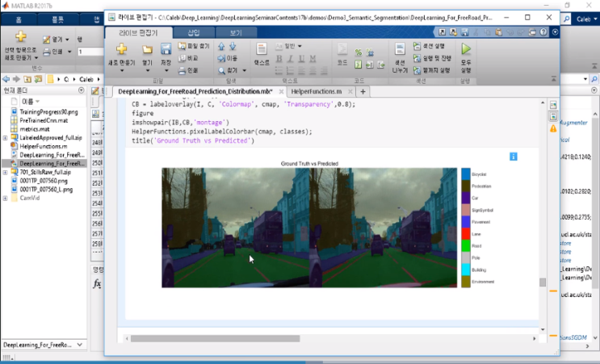Toggle output inline view button

pyautogui.click(x=553, y=117)
